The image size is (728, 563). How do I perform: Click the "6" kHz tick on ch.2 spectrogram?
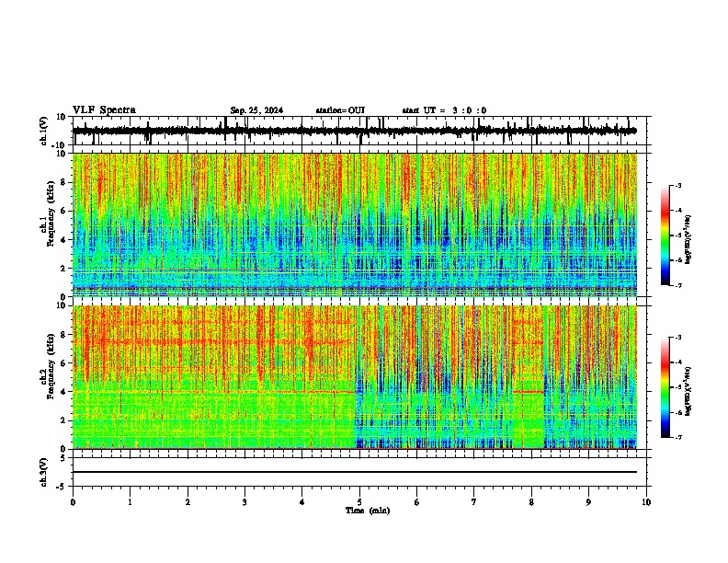tap(64, 363)
